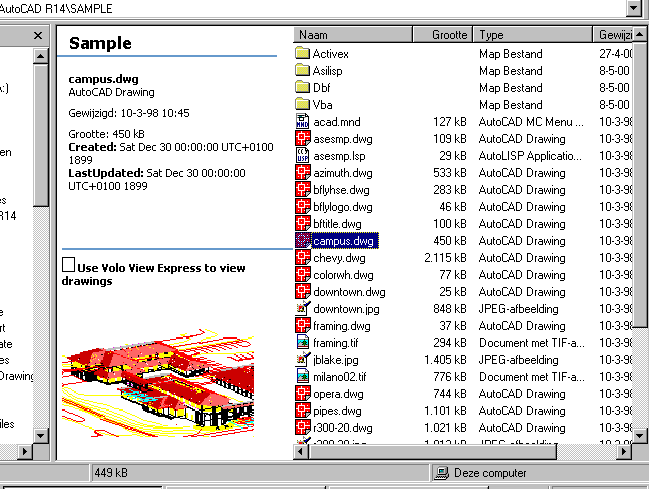This screenshot has height=489, width=649.
Task: Click the 449 kB status bar entry
Action: pyautogui.click(x=111, y=473)
